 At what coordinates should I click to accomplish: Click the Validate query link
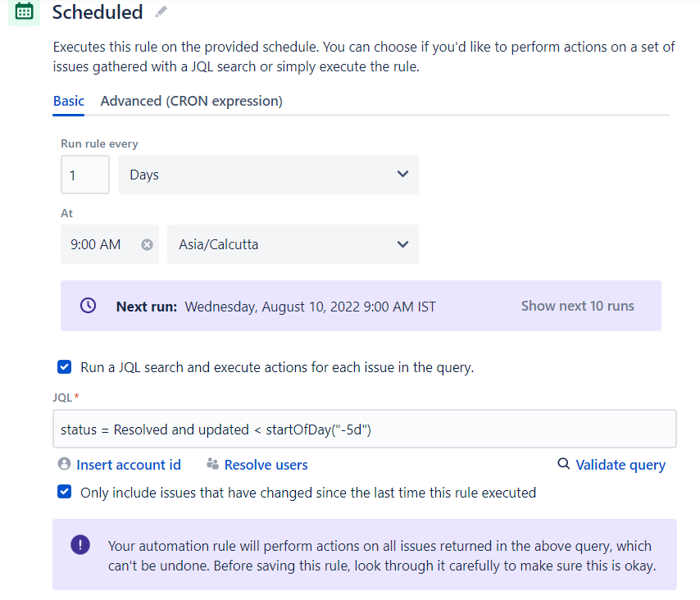tap(620, 464)
